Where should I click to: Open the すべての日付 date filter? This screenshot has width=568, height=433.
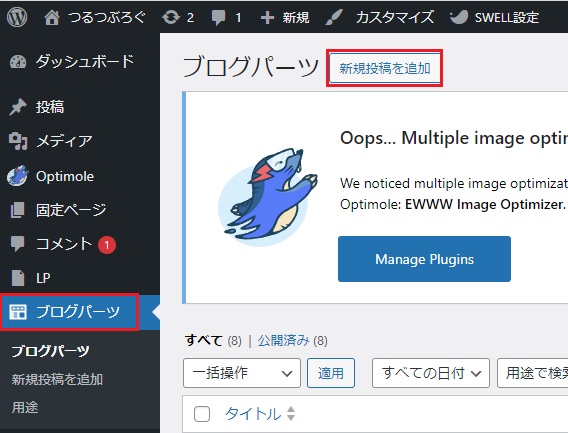[x=431, y=373]
